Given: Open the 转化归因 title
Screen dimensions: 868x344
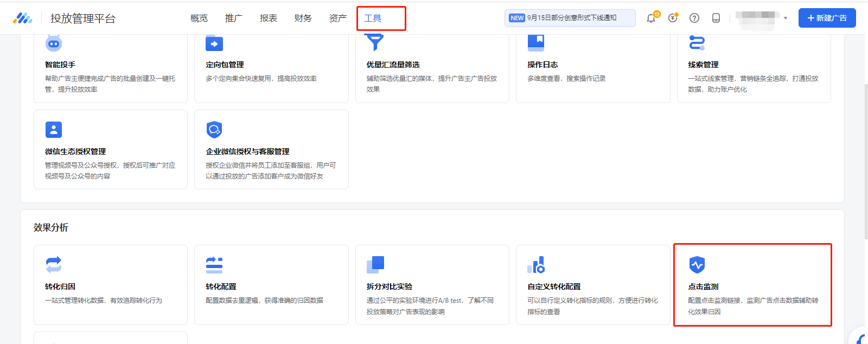Looking at the screenshot, I should coord(60,286).
